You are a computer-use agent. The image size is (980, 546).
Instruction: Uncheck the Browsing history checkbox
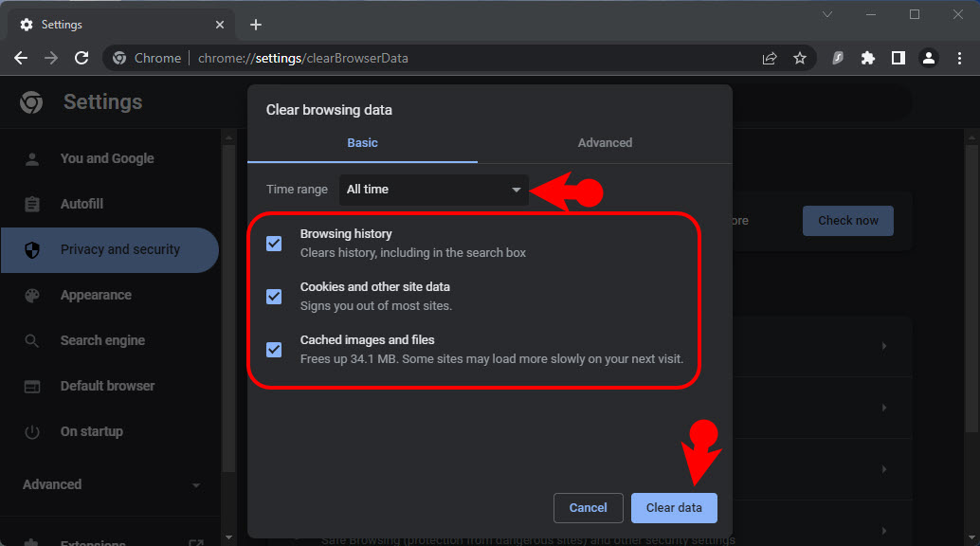point(274,244)
